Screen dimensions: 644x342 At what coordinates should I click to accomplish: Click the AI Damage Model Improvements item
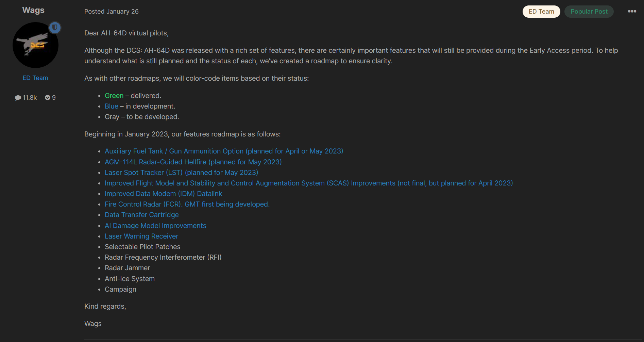pos(155,226)
